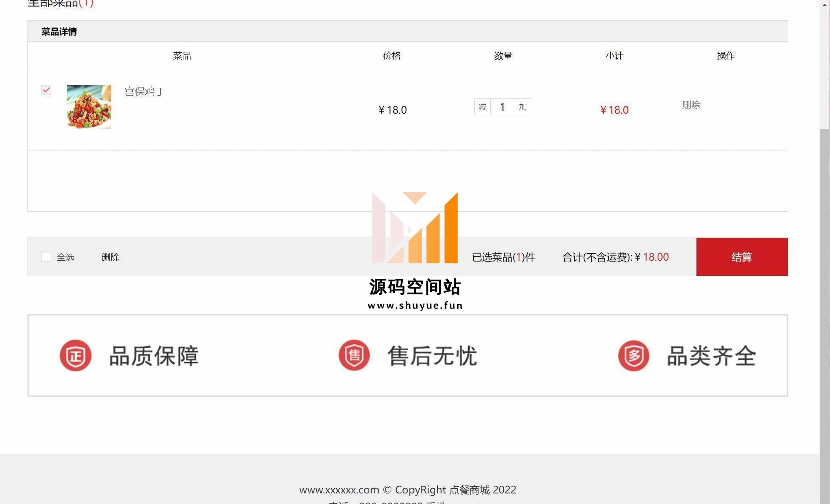Click the 价格 column header
Screen dimensions: 830x504
392,56
